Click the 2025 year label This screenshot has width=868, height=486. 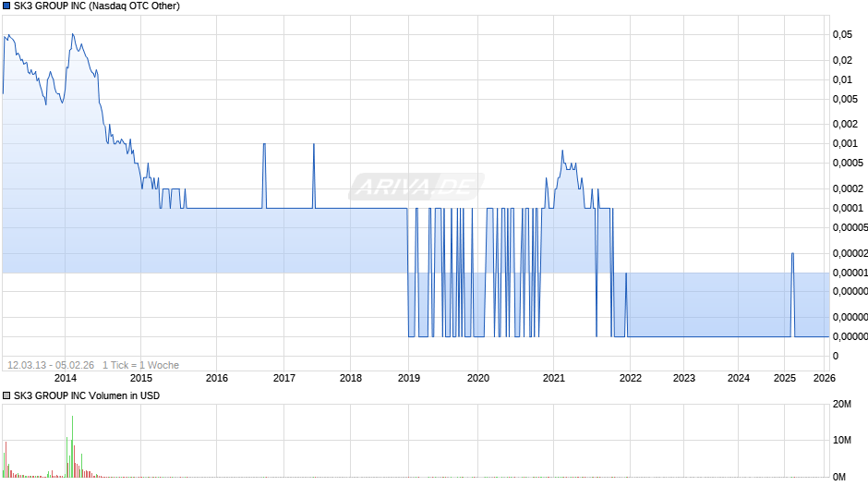(784, 378)
